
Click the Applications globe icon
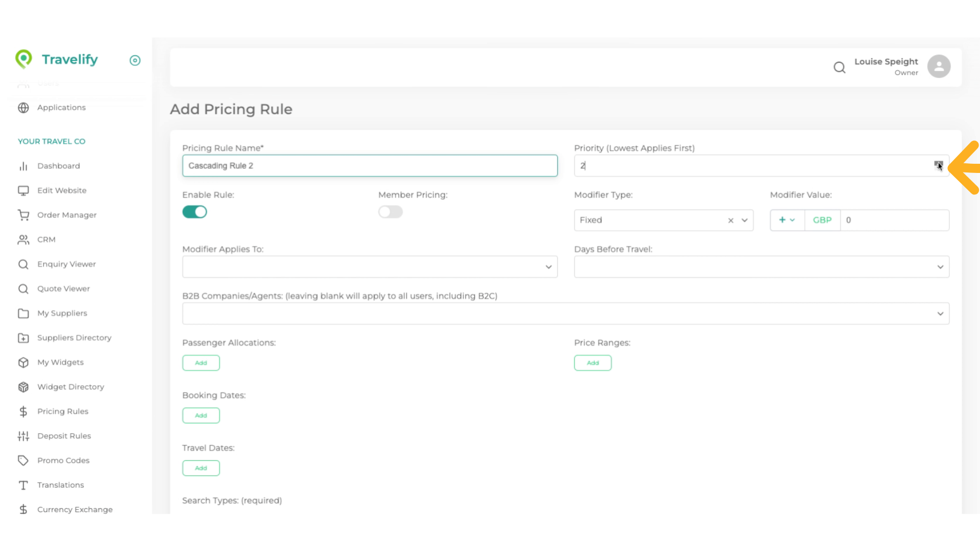(23, 108)
